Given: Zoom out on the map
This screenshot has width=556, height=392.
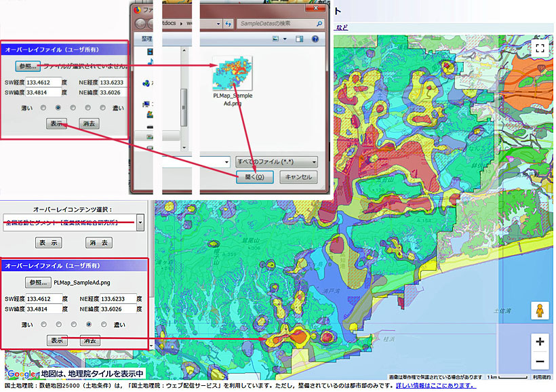Looking at the screenshot, I should point(540,361).
